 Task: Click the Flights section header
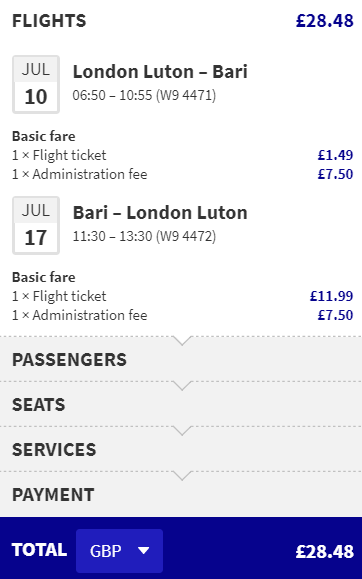[x=49, y=21]
